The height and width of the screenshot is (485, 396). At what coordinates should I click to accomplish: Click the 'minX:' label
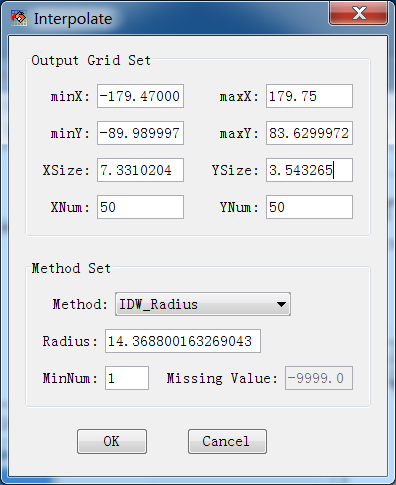coord(70,96)
